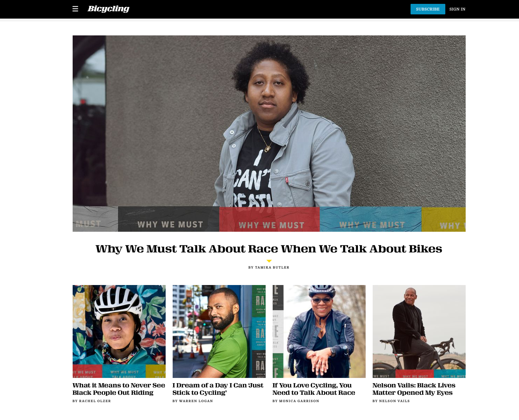Open the hamburger menu icon
Screen dimensions: 519x420
pos(75,9)
